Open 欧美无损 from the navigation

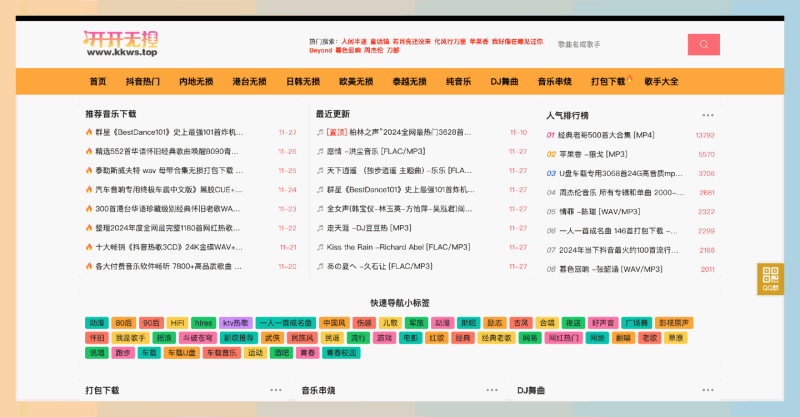356,82
